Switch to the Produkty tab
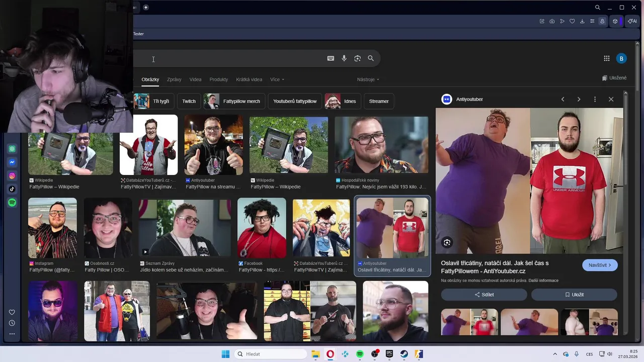 click(x=219, y=79)
